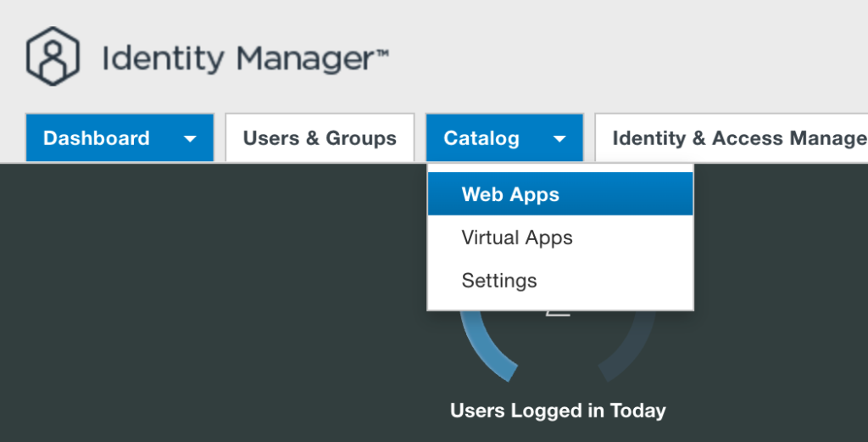Click empty white space beside Settings menu item
Screen dimensions: 868x442
pos(627,280)
